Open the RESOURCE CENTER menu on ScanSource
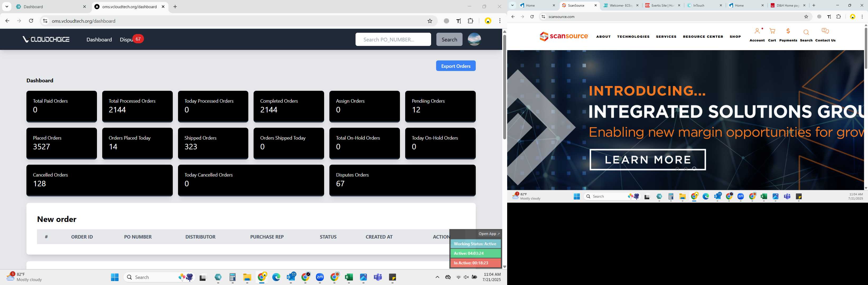The image size is (868, 285). pyautogui.click(x=703, y=37)
